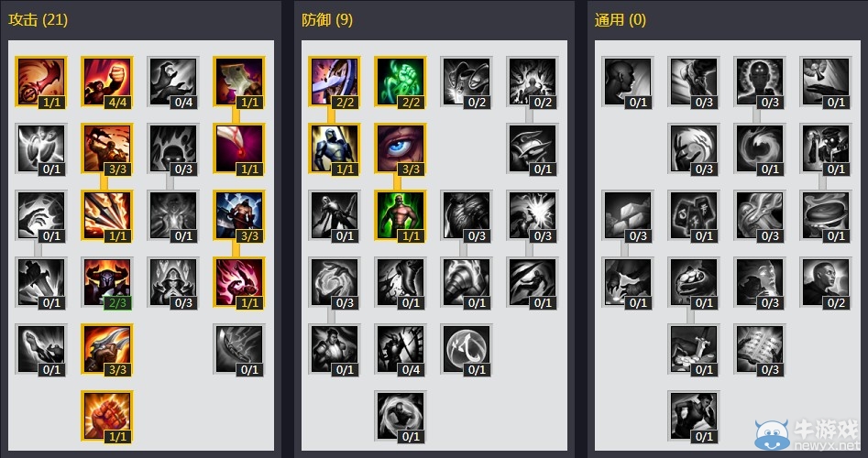Select the suited man 0/2 mastery in utility
The width and height of the screenshot is (868, 458).
point(825,282)
